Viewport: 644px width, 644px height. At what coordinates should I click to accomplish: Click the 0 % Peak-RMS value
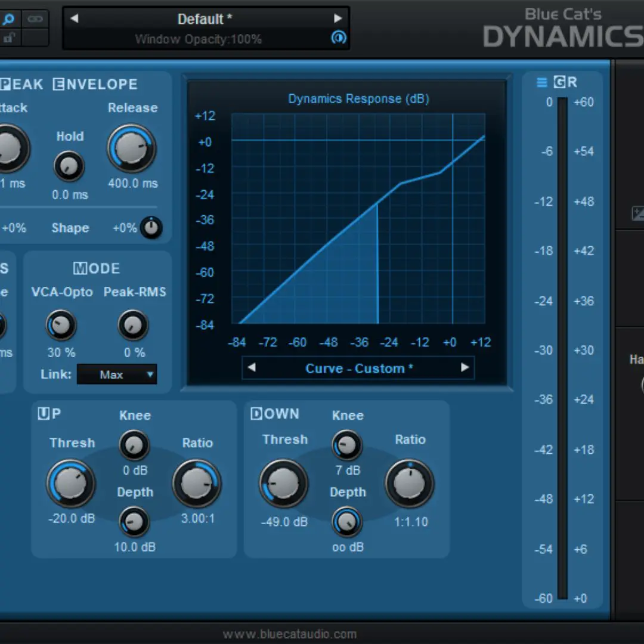click(134, 352)
